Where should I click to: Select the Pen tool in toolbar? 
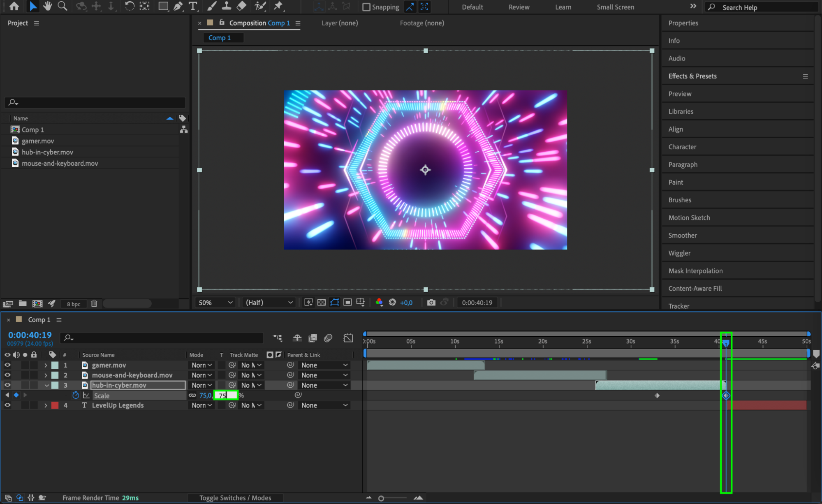(178, 6)
